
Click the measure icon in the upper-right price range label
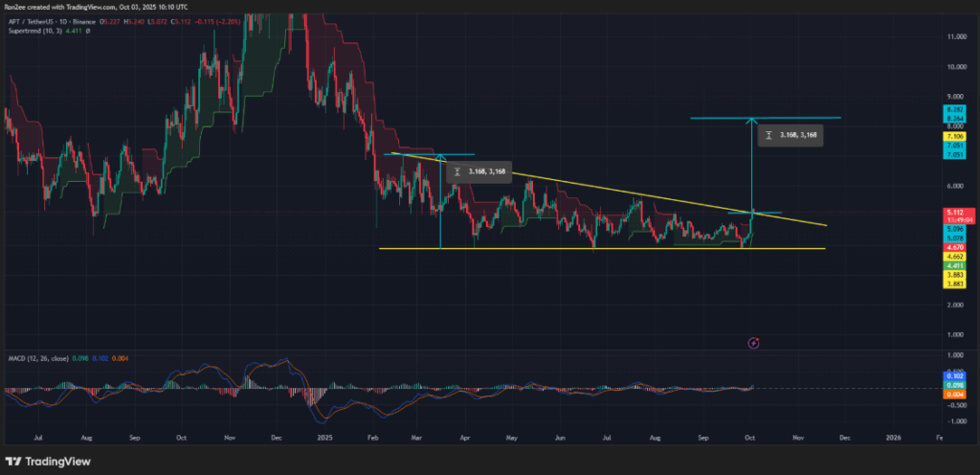tap(768, 136)
